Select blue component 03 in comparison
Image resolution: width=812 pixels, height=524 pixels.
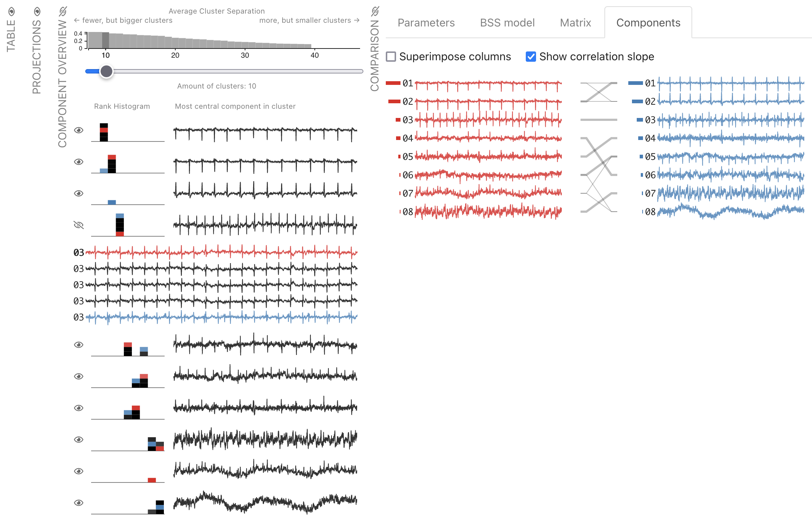pyautogui.click(x=730, y=120)
